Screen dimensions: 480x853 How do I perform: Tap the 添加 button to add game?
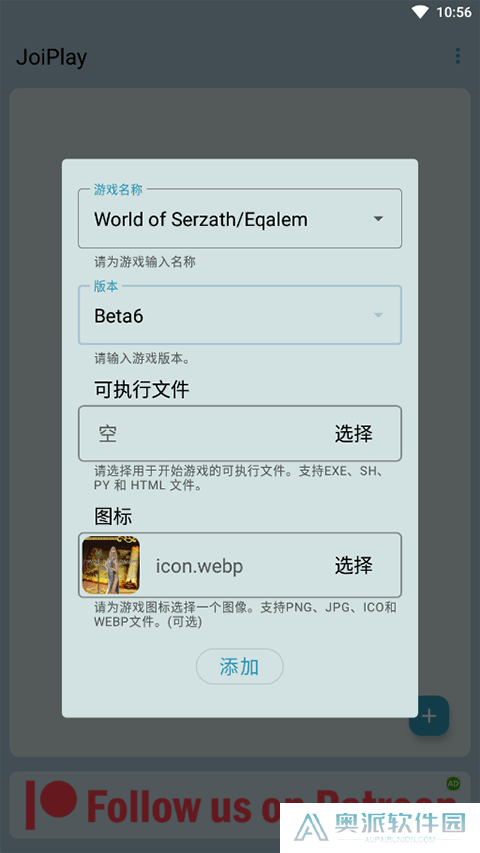pyautogui.click(x=239, y=666)
